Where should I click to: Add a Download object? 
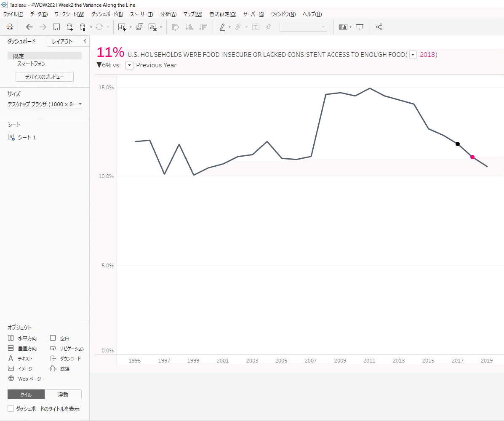[x=66, y=358]
